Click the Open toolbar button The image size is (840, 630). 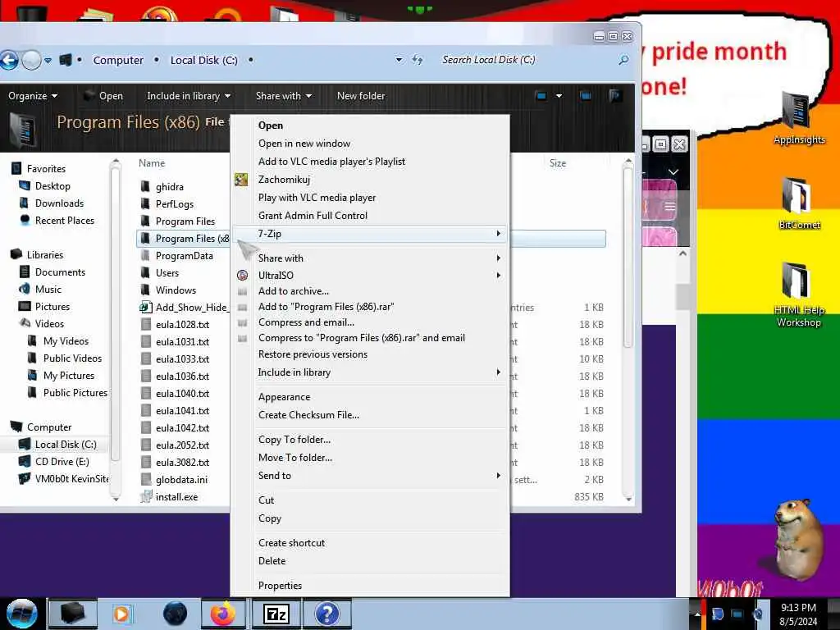click(x=104, y=96)
